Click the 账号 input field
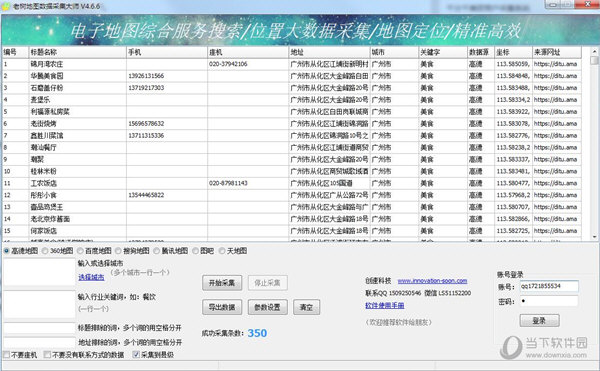This screenshot has height=371, width=600. (x=549, y=286)
